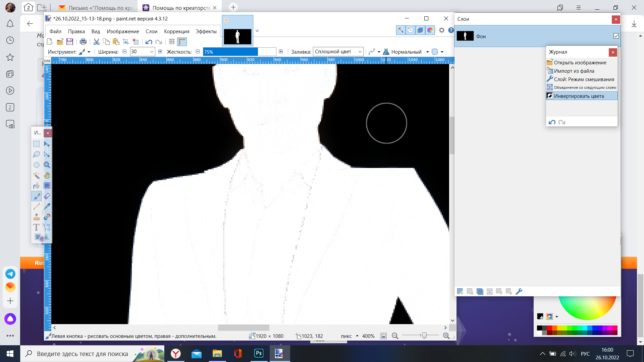Toggle the pixel grid display
Screen dimensions: 644x362
point(172,42)
